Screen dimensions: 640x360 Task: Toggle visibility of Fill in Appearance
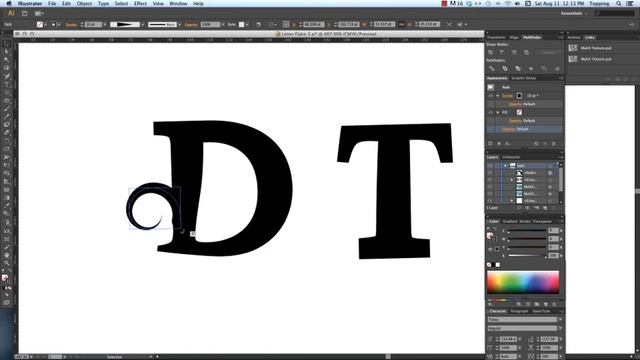point(490,112)
